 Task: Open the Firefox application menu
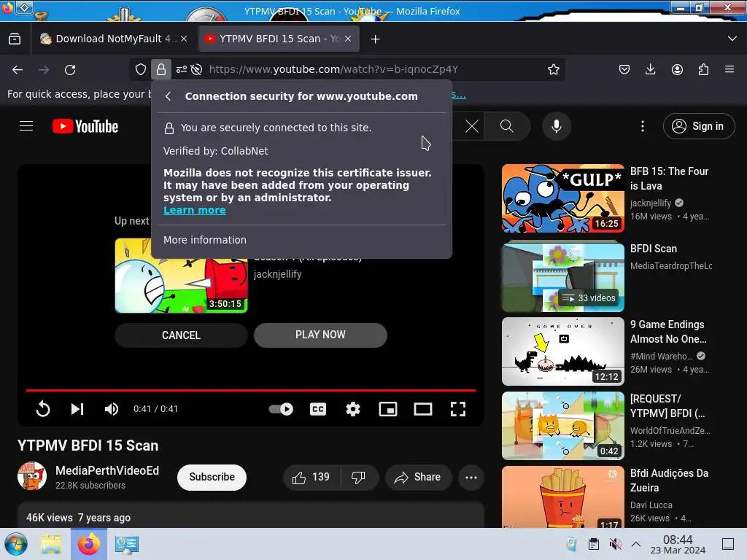click(x=729, y=69)
